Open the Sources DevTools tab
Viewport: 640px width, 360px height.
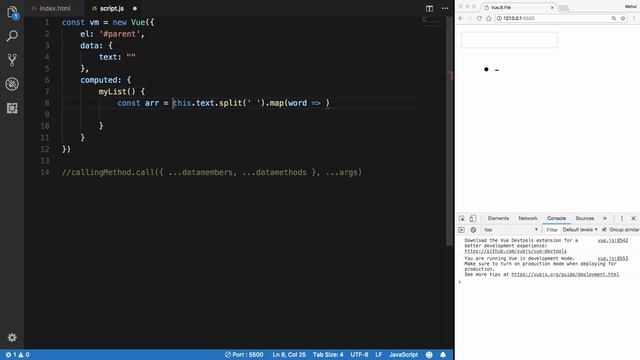pyautogui.click(x=584, y=218)
